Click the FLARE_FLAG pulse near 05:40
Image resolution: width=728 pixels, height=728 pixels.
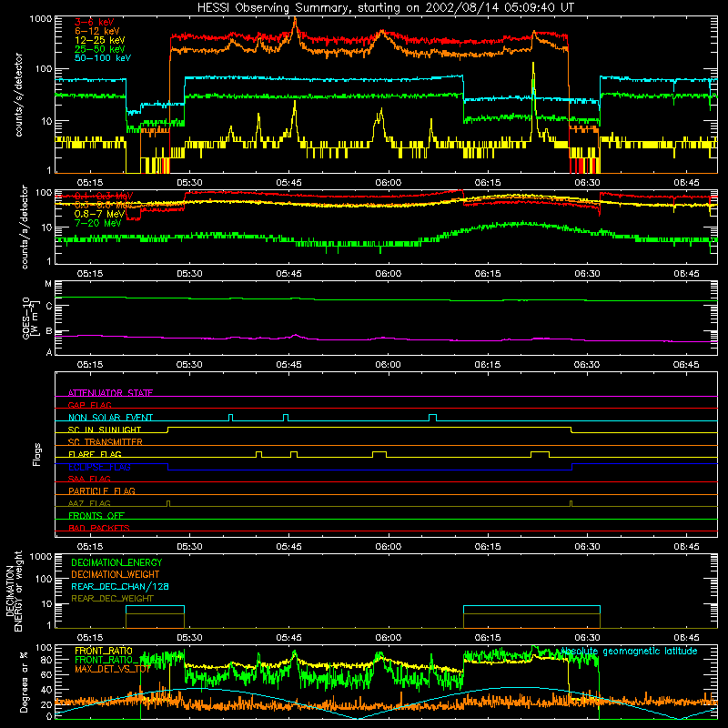259,454
